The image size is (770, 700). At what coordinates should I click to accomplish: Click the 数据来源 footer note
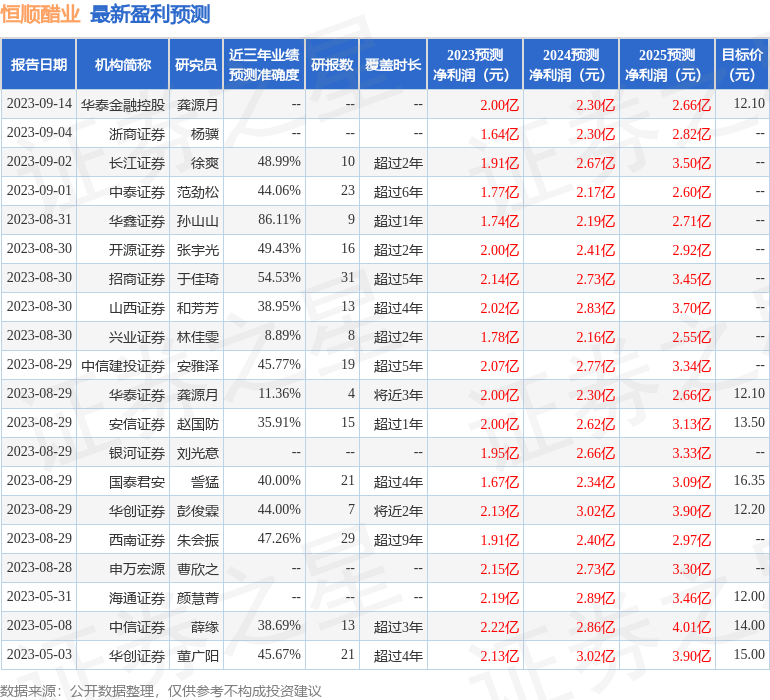click(161, 691)
